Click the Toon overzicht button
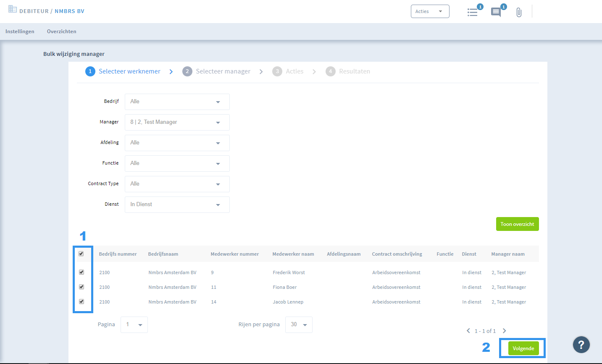 point(518,224)
